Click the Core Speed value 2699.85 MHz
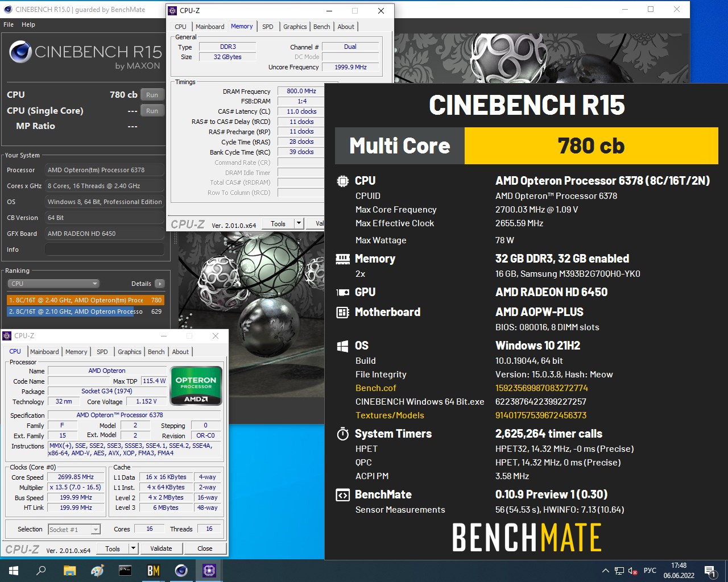Screen dimensions: 728x582 (x=76, y=477)
